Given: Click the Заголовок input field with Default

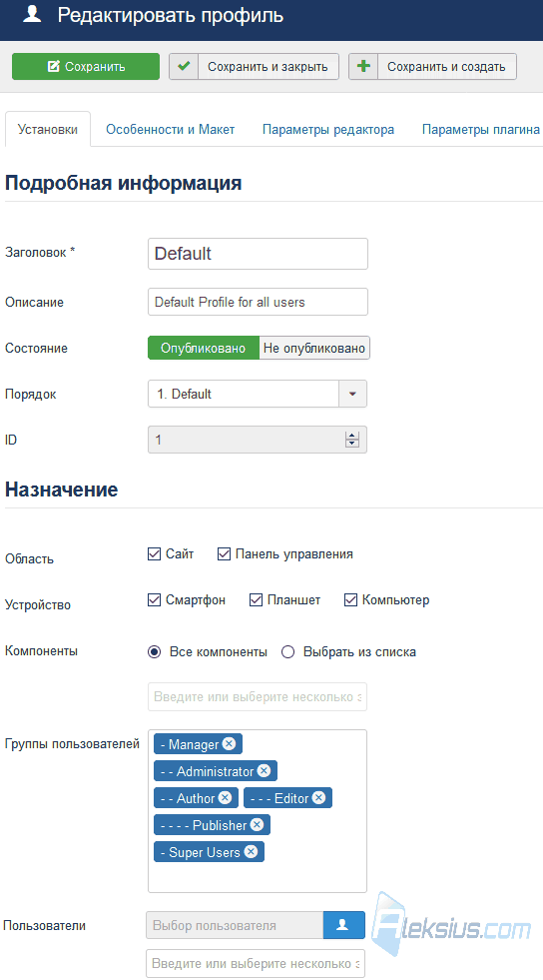Looking at the screenshot, I should point(258,254).
